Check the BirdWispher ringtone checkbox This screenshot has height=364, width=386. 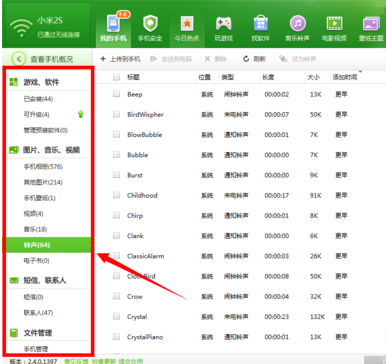coord(116,114)
